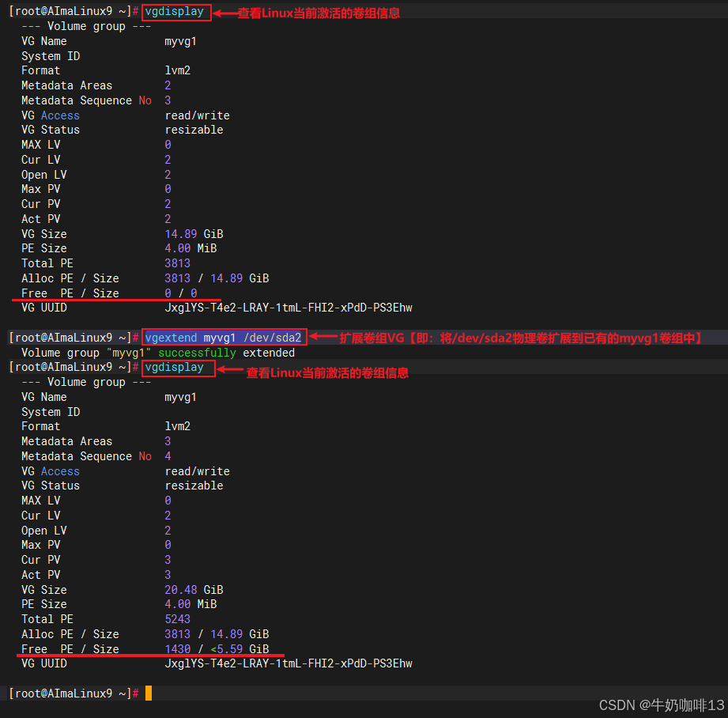Click the Metadata Areas value '2' in first output

pyautogui.click(x=168, y=85)
